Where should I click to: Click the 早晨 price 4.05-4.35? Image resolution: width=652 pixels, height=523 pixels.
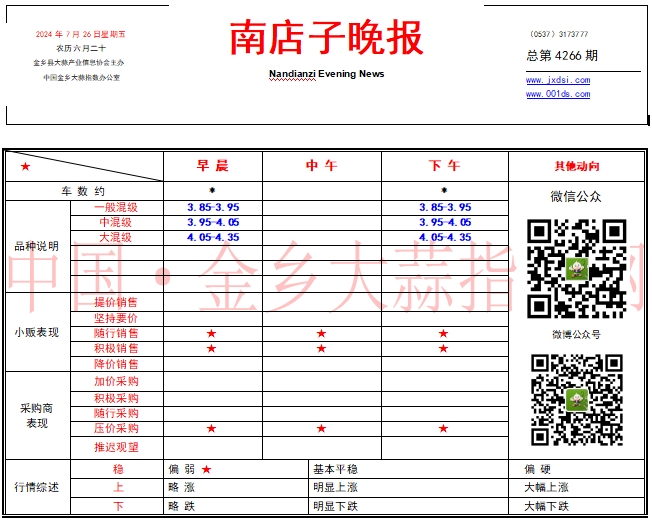click(213, 237)
